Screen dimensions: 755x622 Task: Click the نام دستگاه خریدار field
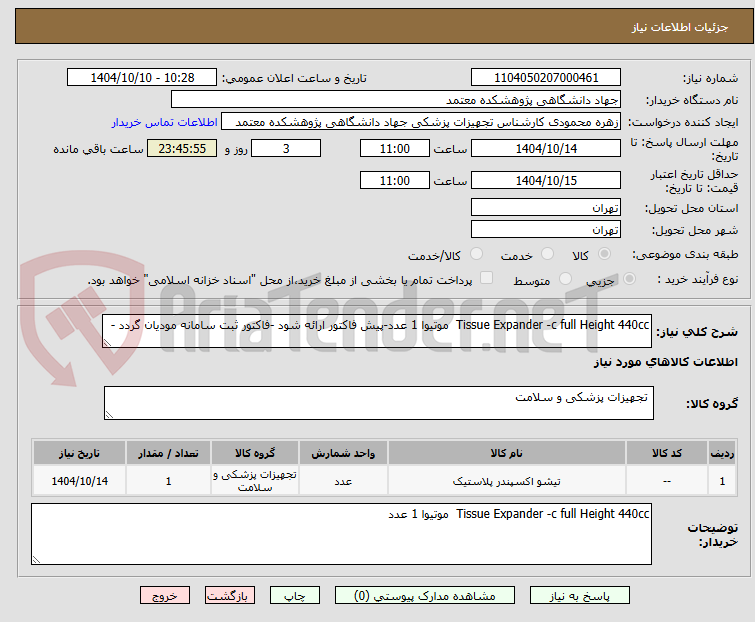[396, 100]
